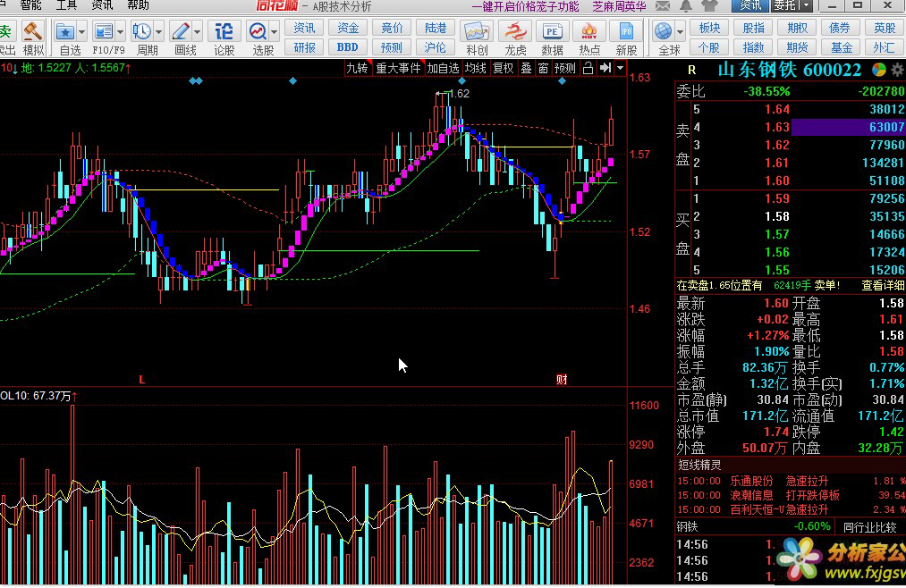Click 加自选 add to watchlist
The width and height of the screenshot is (906, 588).
coord(443,68)
